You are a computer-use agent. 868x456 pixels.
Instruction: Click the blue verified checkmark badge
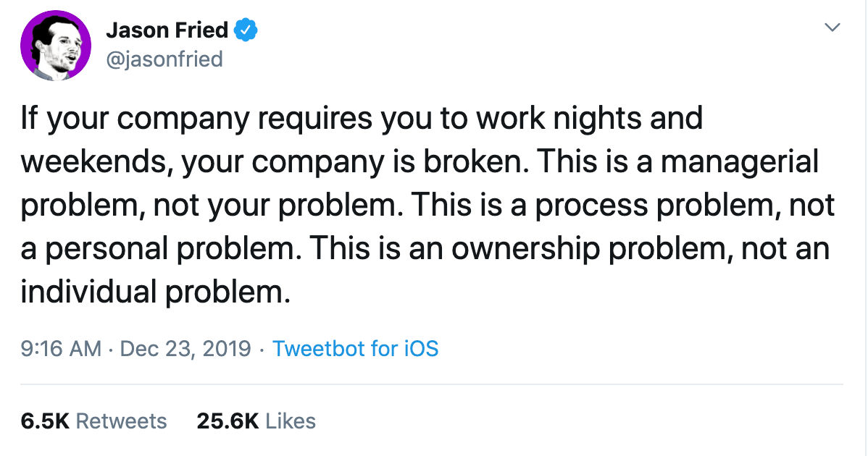click(245, 30)
